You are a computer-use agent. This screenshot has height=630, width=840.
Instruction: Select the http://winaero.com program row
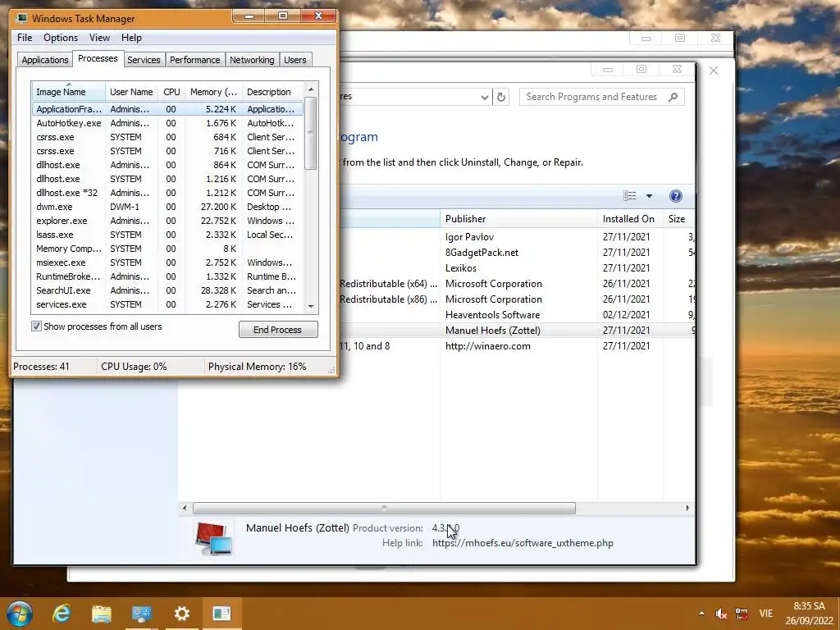[517, 346]
